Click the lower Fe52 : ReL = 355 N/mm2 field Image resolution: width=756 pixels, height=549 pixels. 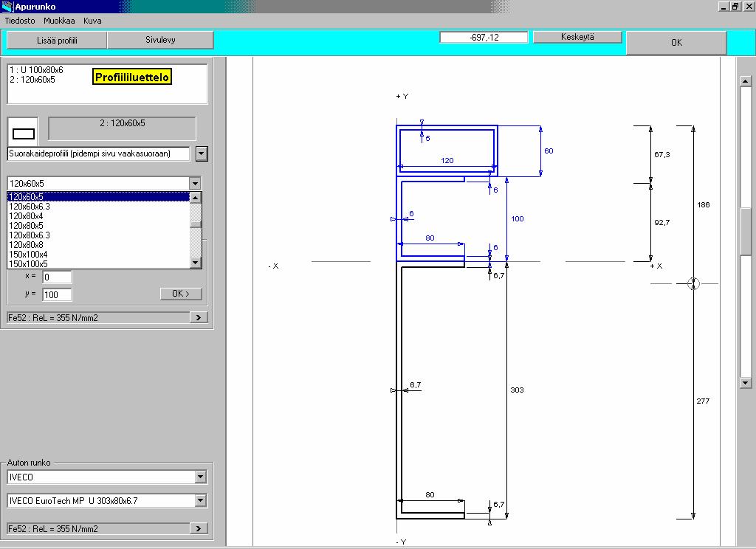(98, 529)
